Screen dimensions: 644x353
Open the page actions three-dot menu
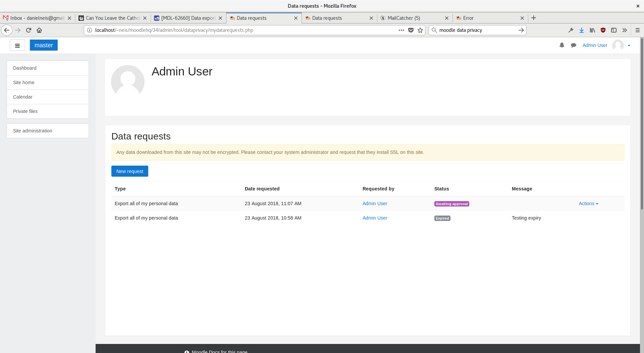[401, 30]
